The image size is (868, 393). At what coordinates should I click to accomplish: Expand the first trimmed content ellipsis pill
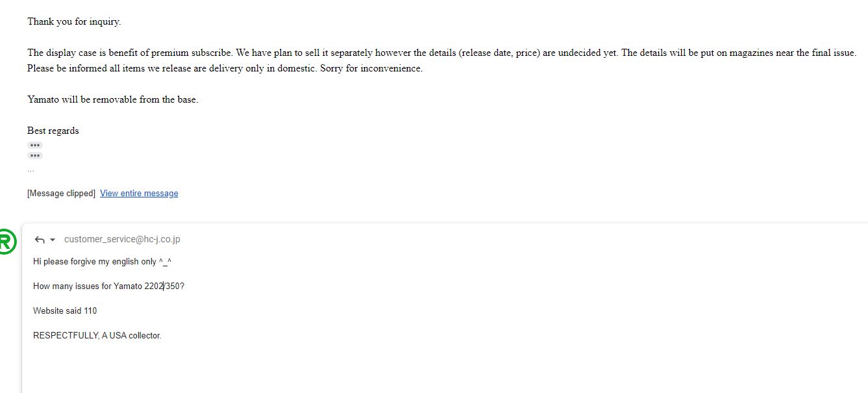(35, 145)
